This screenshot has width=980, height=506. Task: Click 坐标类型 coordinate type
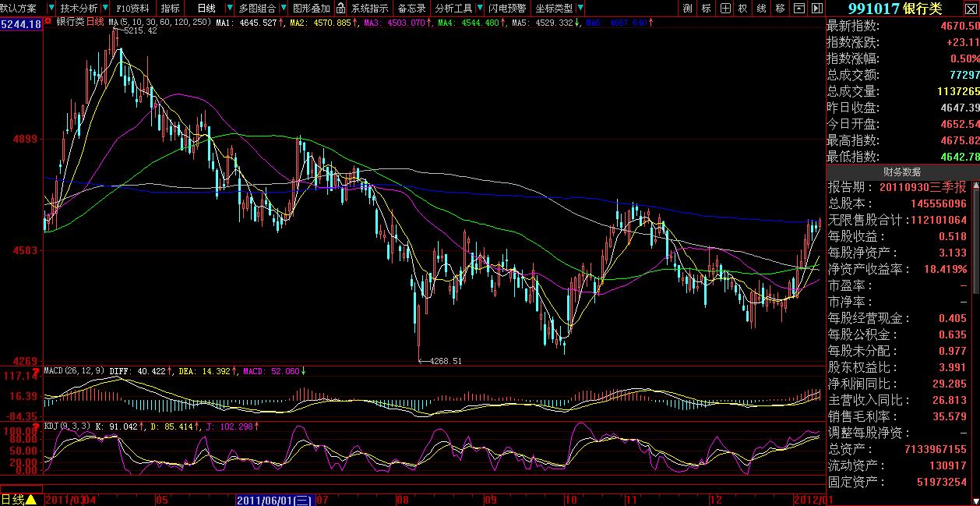pos(554,8)
